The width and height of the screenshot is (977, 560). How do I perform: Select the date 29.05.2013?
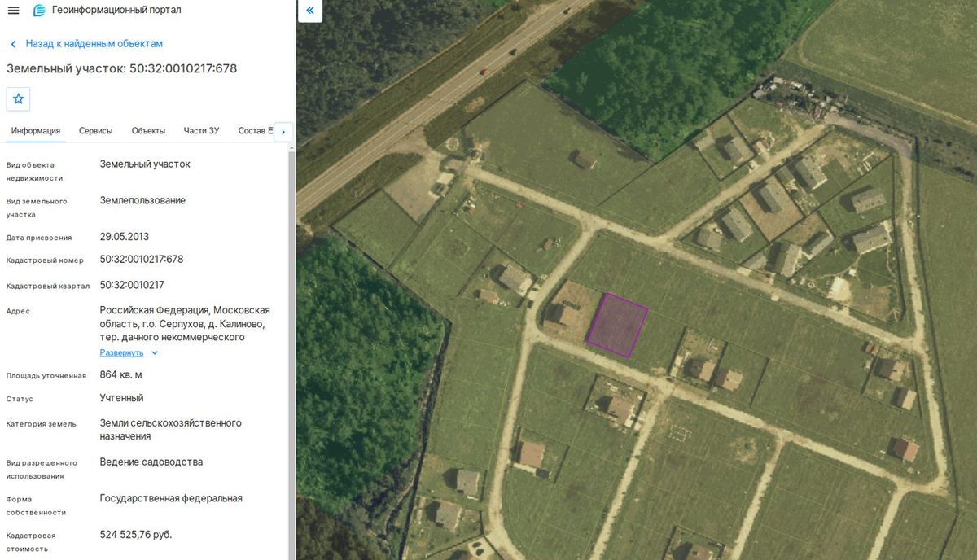(125, 237)
